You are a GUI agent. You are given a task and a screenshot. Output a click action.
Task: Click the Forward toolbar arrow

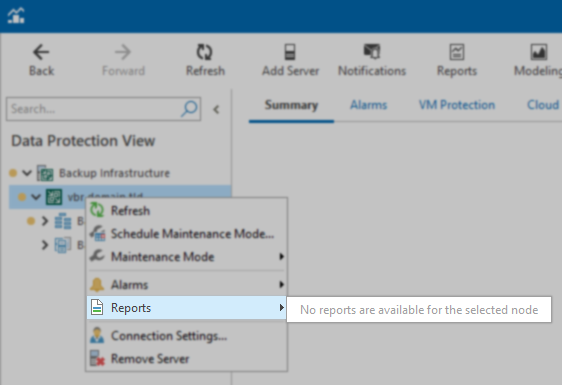coord(123,60)
